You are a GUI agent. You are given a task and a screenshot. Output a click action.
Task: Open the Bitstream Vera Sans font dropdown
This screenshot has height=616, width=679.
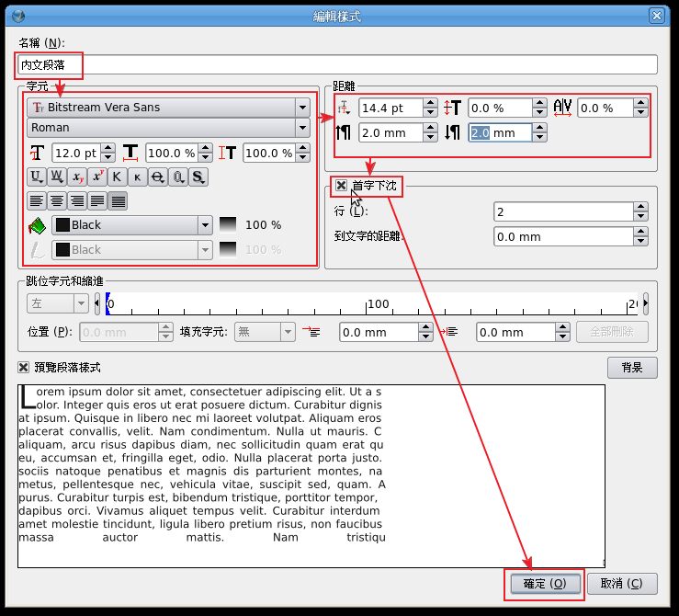(x=302, y=108)
